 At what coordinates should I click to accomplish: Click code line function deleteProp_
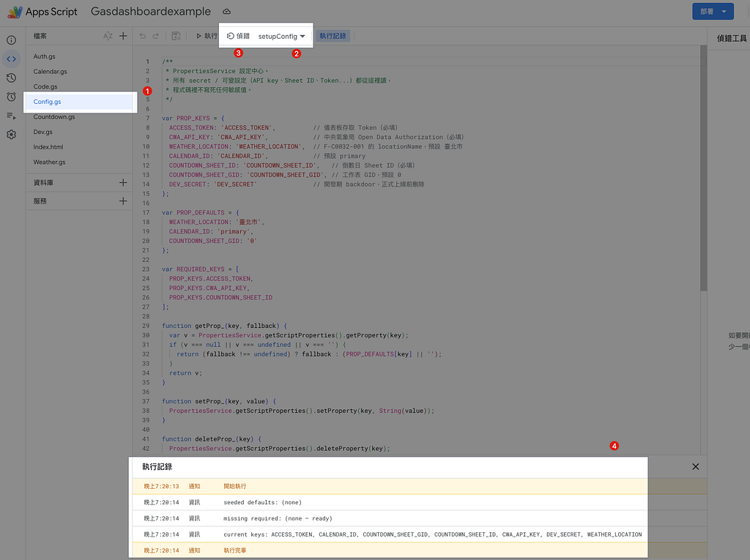tap(212, 439)
